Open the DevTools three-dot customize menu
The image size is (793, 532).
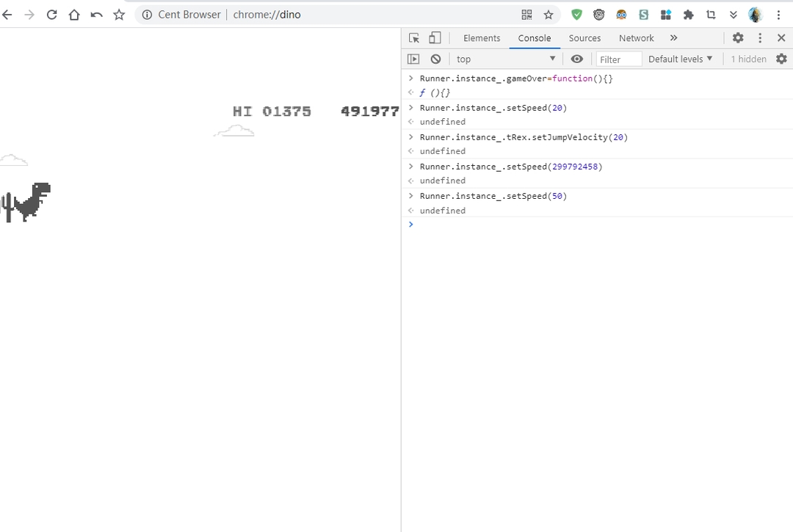pos(760,38)
